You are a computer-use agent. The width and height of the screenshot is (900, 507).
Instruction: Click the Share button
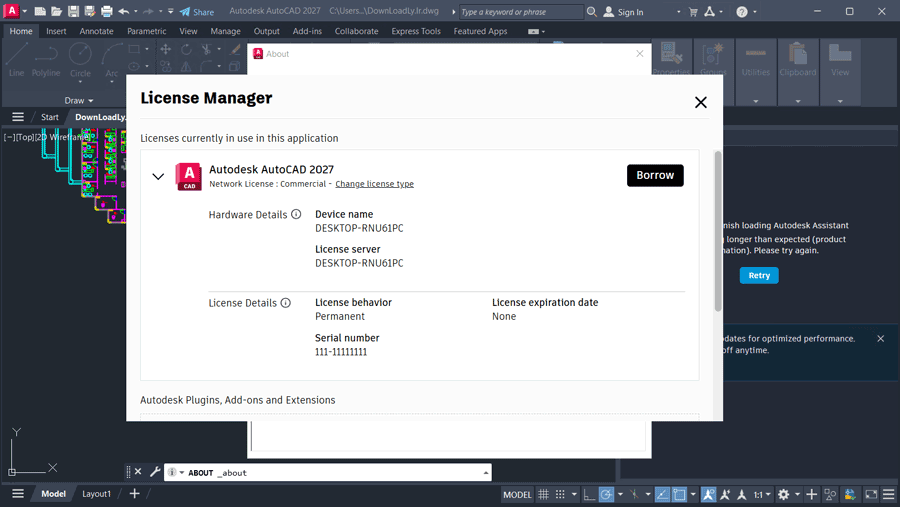click(x=197, y=12)
